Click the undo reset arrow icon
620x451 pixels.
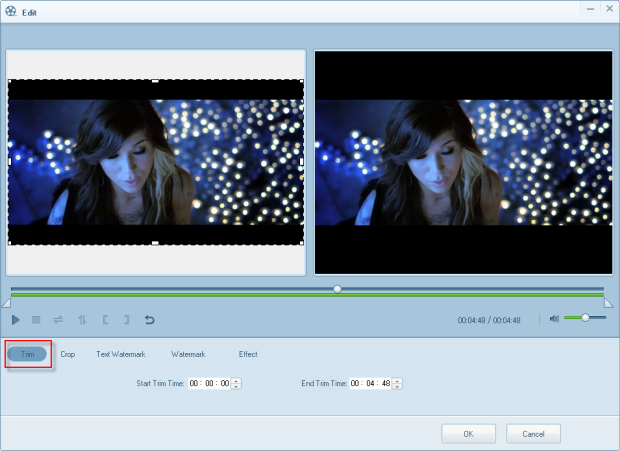(149, 320)
